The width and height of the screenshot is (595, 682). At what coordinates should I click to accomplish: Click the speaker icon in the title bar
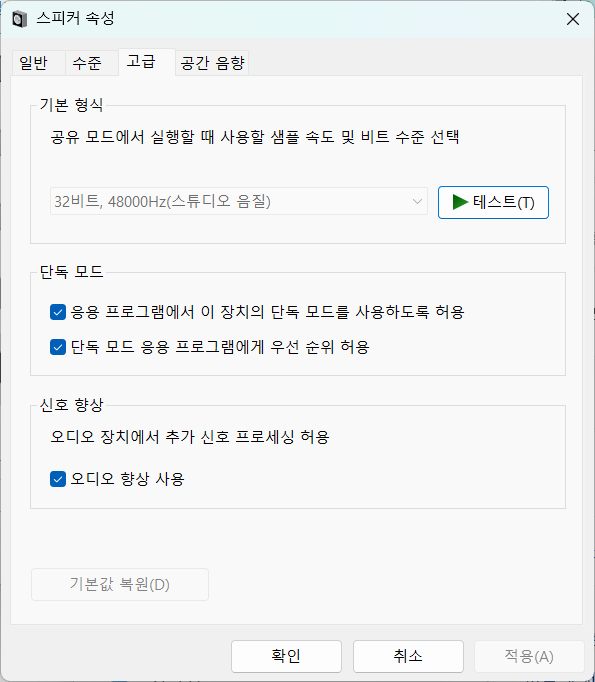[19, 19]
